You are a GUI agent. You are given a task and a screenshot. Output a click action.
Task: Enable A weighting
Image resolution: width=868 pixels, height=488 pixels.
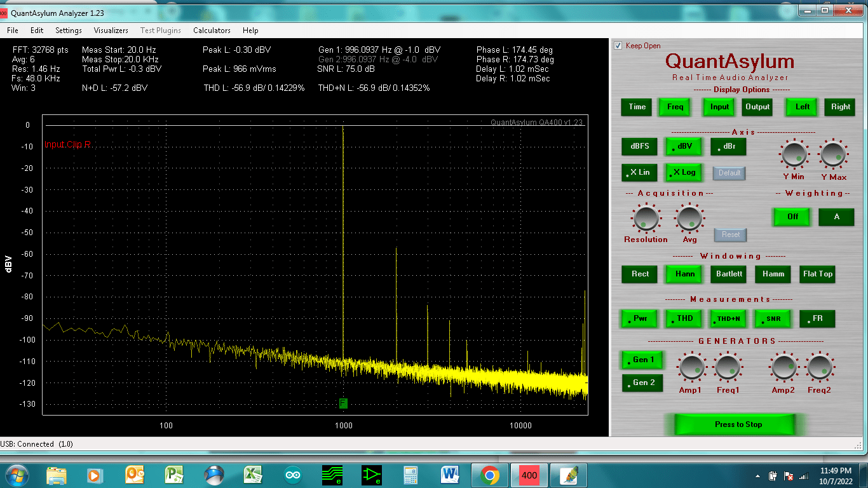(836, 217)
